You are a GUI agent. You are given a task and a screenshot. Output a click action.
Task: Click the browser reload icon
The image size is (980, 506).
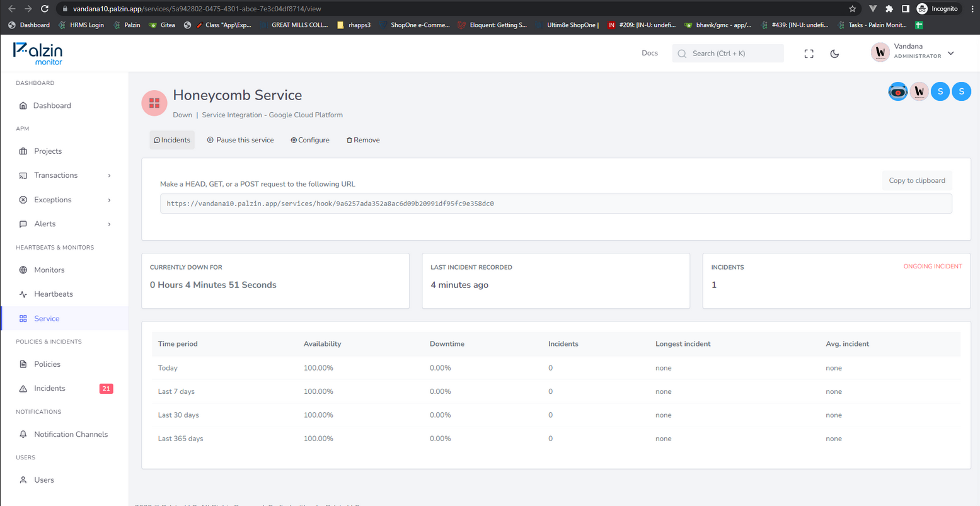(44, 9)
